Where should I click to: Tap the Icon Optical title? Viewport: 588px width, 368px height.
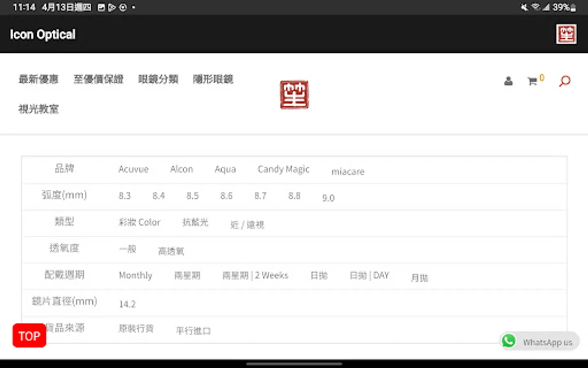(x=42, y=34)
